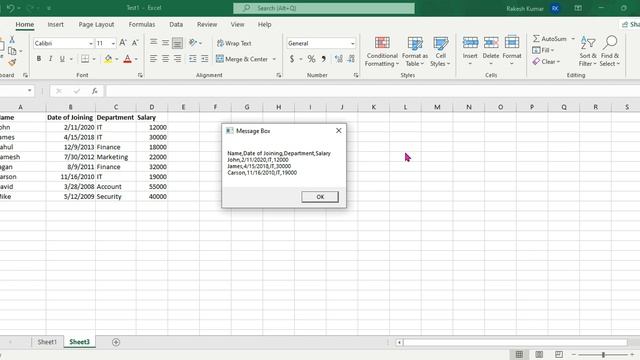Open Orientation text rotation icon
Viewport: 640px width, 360px height.
(x=193, y=42)
